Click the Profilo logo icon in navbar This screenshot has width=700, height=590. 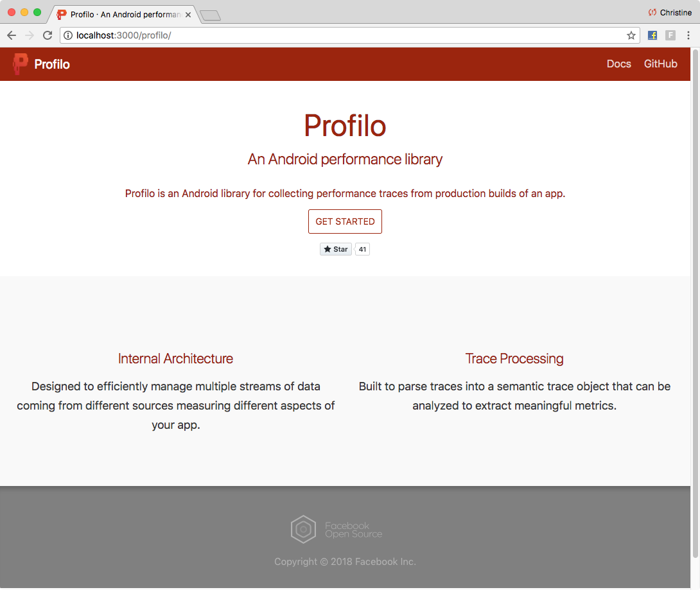pos(19,64)
